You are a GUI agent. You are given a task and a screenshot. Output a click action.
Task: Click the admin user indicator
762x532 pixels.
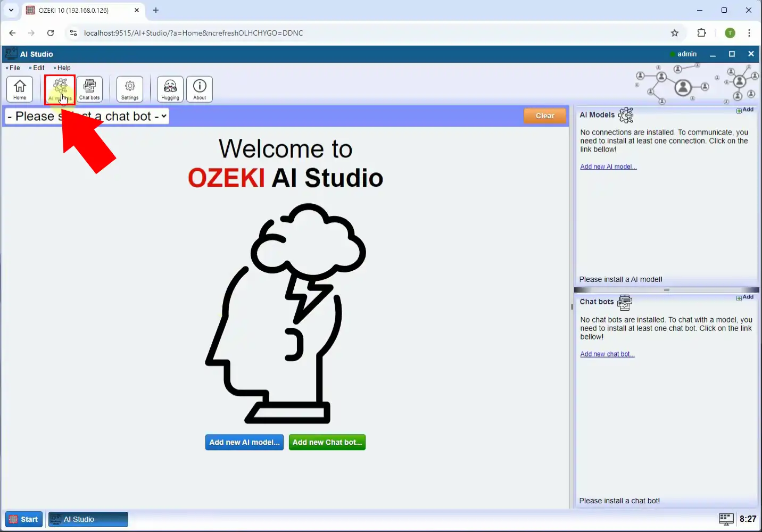(x=683, y=54)
